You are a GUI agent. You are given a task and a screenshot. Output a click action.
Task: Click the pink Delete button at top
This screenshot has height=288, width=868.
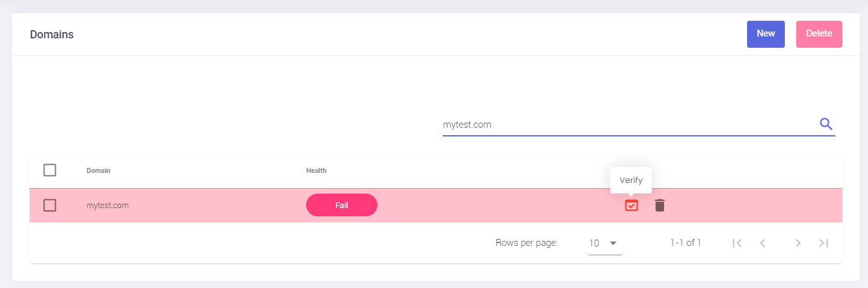(x=819, y=34)
